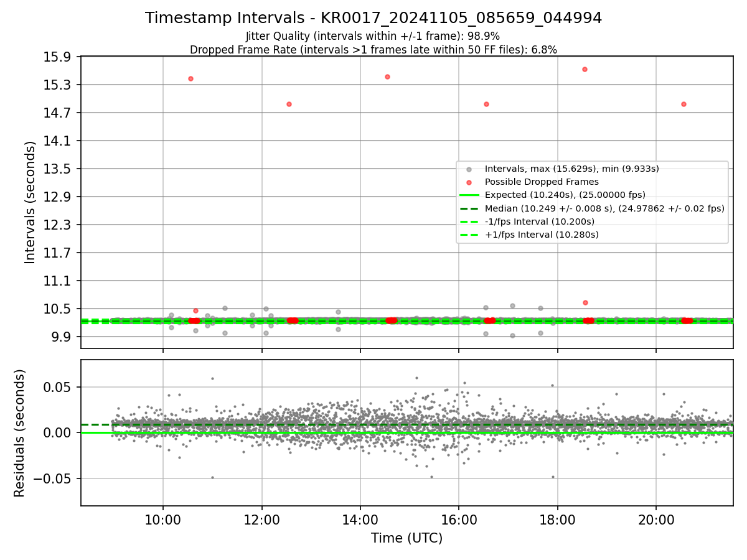Click the red point at 10.6 seconds near 18:30
The width and height of the screenshot is (747, 560).
585,302
